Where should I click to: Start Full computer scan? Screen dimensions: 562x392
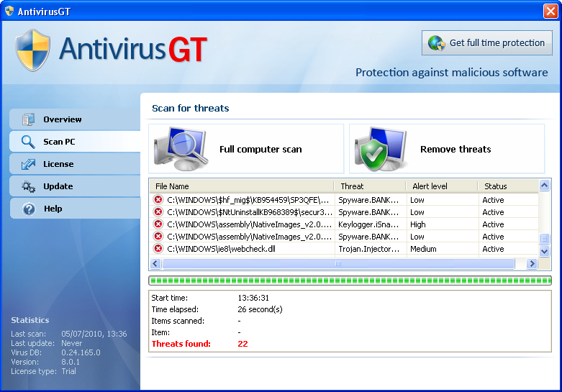click(246, 149)
